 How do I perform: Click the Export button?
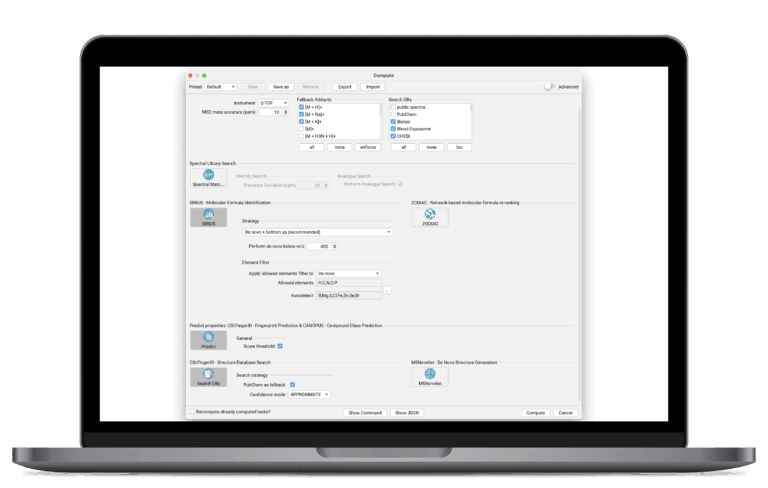pos(344,87)
